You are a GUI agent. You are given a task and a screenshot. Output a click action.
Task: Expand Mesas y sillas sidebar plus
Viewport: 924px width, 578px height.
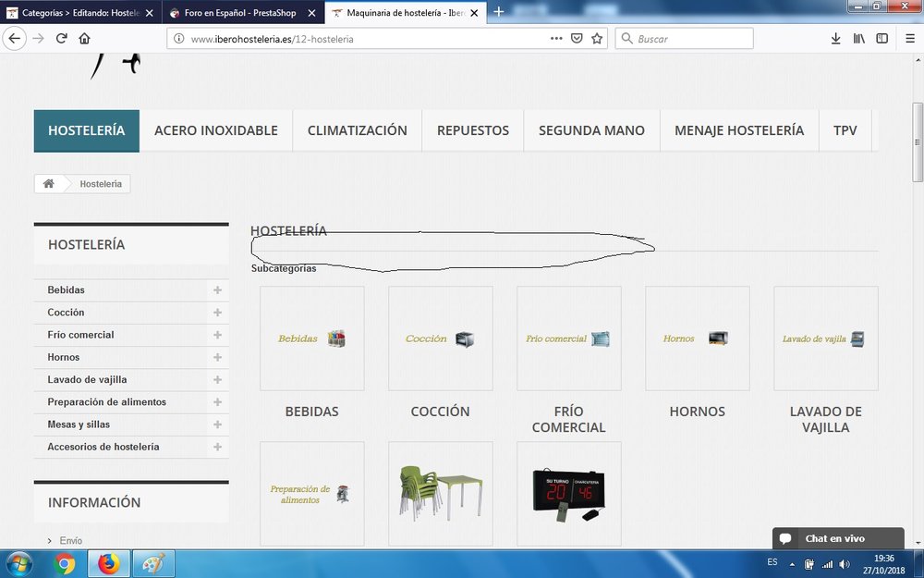click(x=217, y=424)
